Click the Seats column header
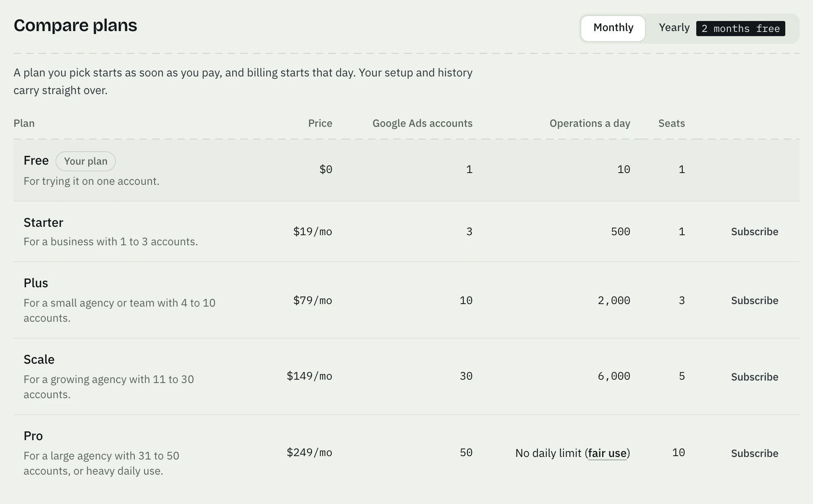The image size is (813, 504). tap(671, 123)
